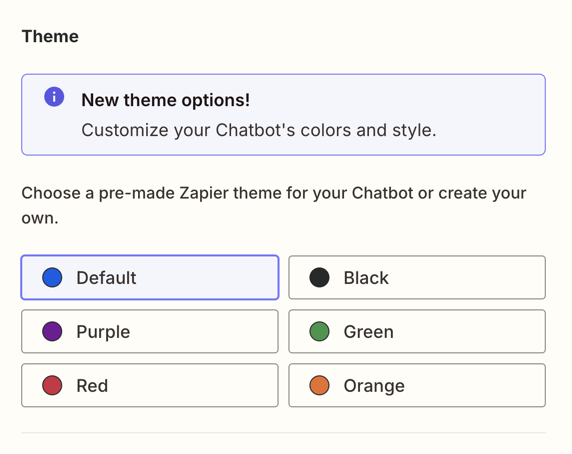Screen dimensions: 572x454
Task: Choose the Red theme option
Action: click(x=150, y=385)
